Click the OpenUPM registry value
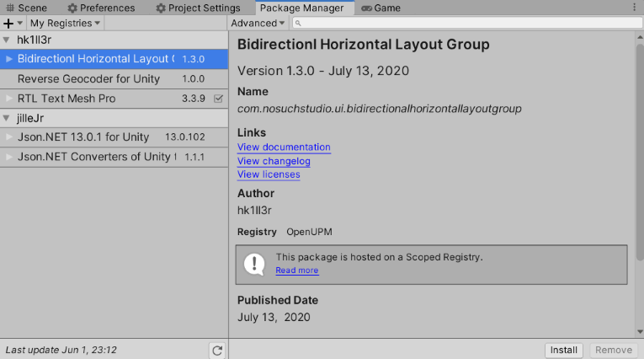The height and width of the screenshot is (359, 644). 309,232
